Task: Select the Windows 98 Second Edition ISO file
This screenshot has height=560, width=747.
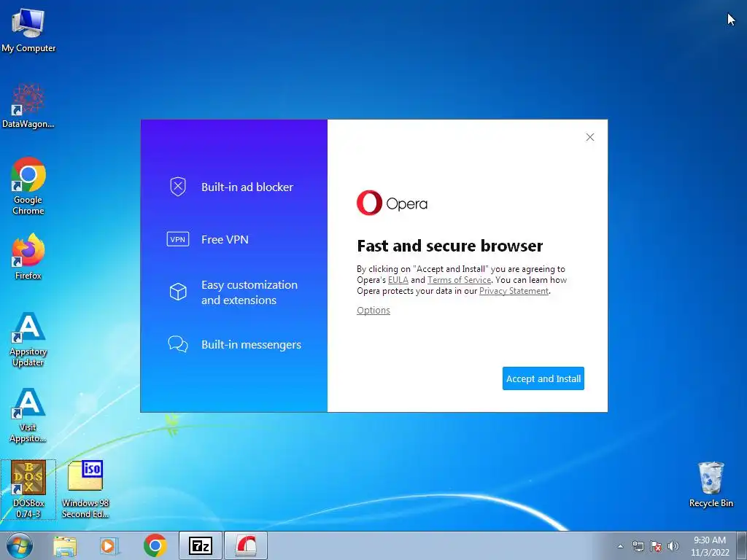Action: 85,489
